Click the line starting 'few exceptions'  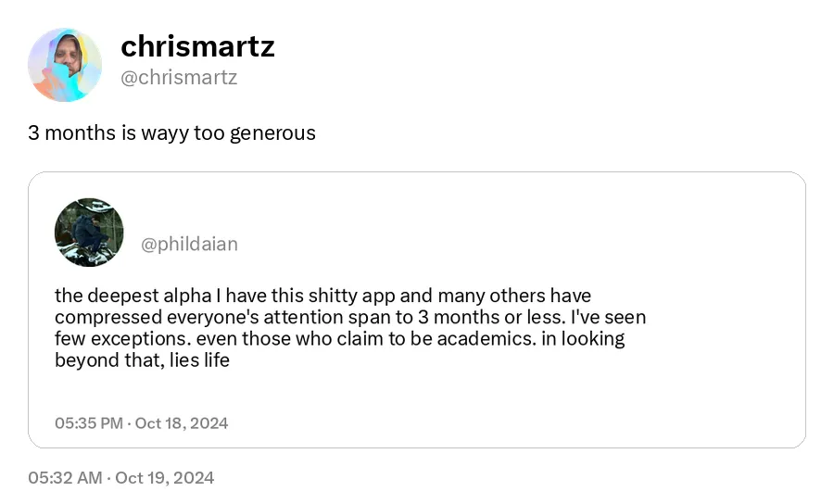339,339
